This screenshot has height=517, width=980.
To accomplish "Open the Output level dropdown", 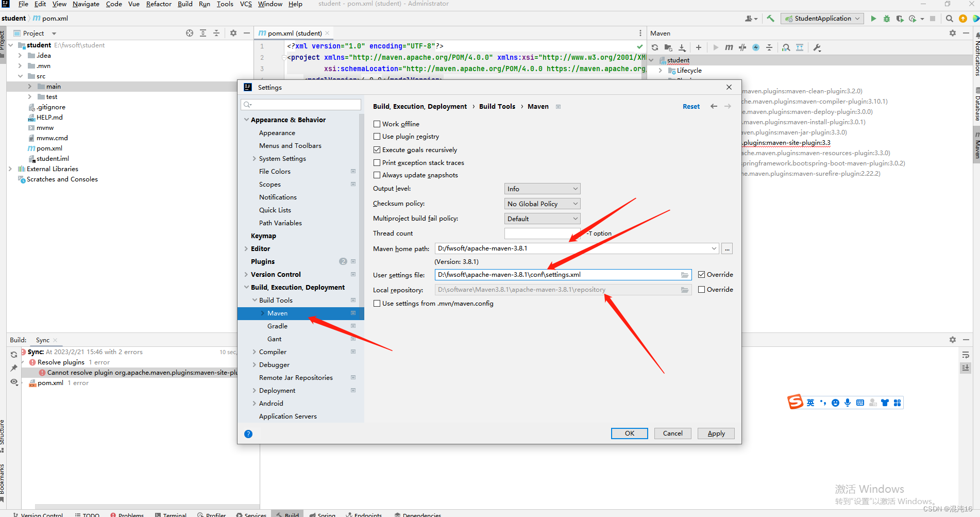I will pyautogui.click(x=542, y=188).
